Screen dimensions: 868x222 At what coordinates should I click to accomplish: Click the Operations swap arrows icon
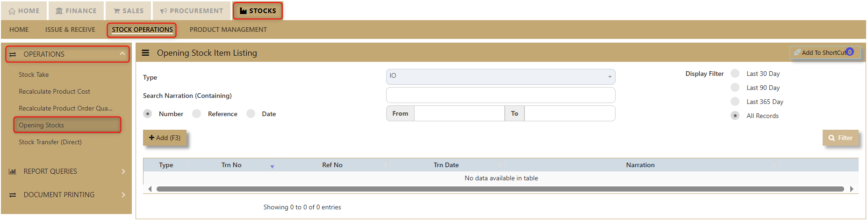[13, 54]
